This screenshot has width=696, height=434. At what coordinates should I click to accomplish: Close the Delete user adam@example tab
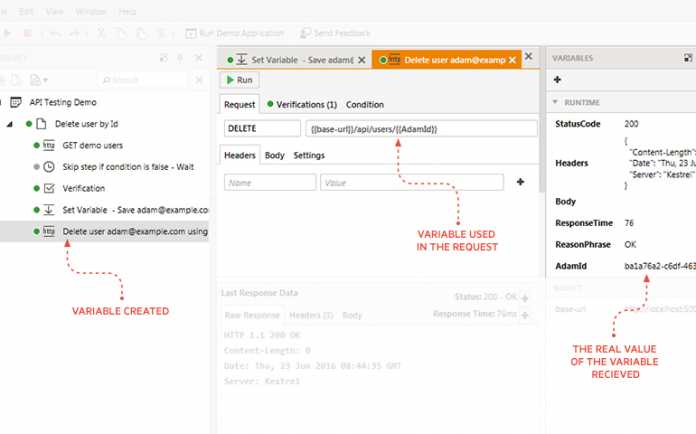click(513, 60)
